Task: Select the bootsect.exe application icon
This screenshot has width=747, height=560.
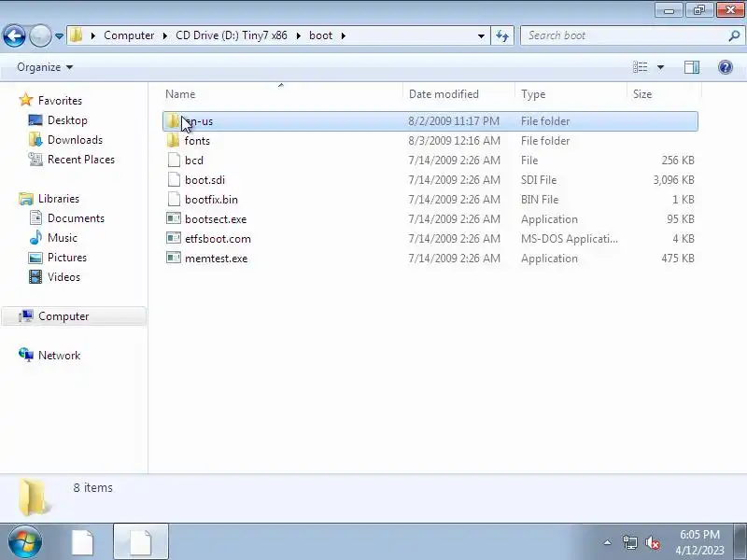Action: [x=174, y=218]
